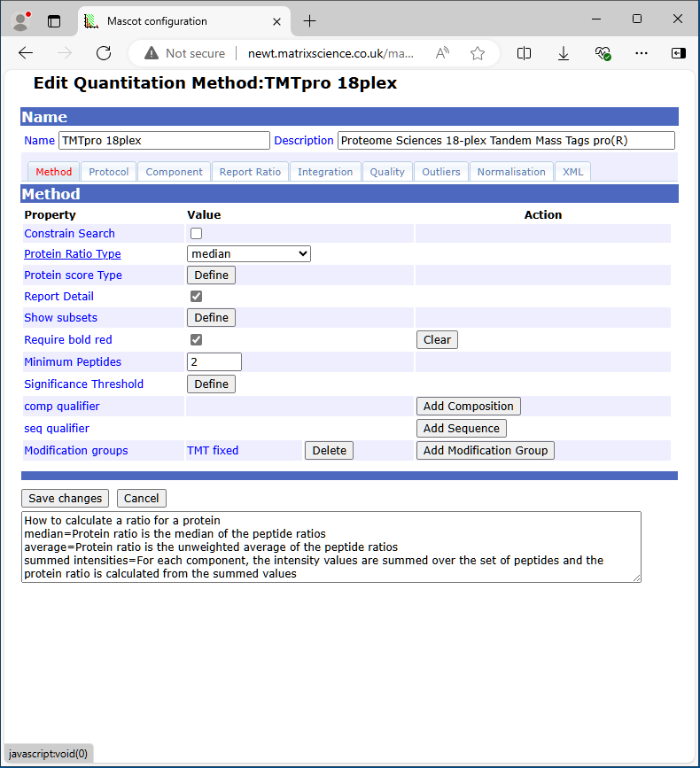Screen dimensions: 700x768
Task: Cancel editing the quantitation method
Action: (142, 499)
